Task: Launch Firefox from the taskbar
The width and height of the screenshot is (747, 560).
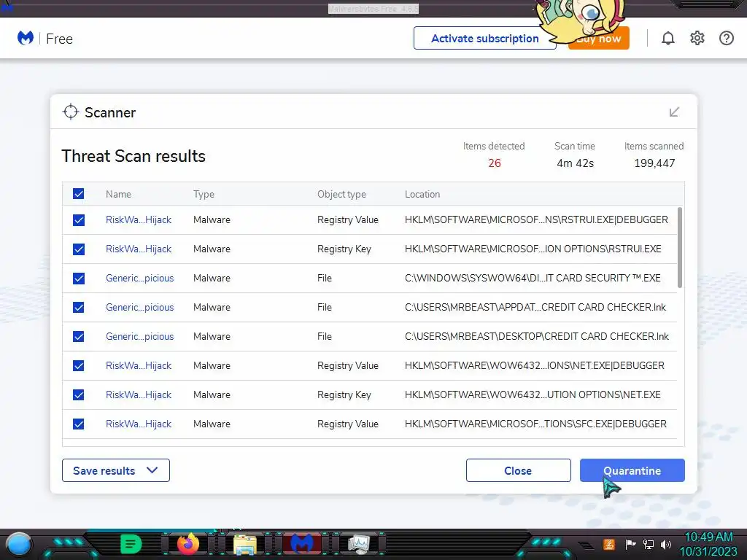Action: 188,544
